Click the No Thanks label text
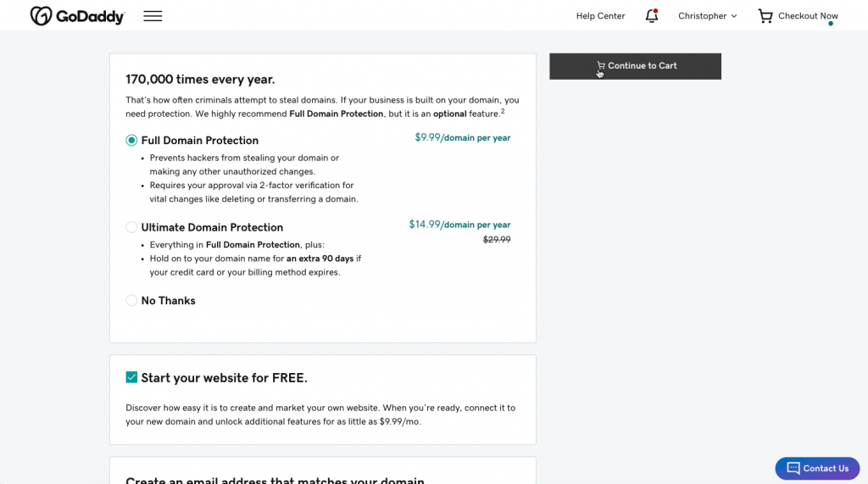This screenshot has height=484, width=868. pos(168,301)
